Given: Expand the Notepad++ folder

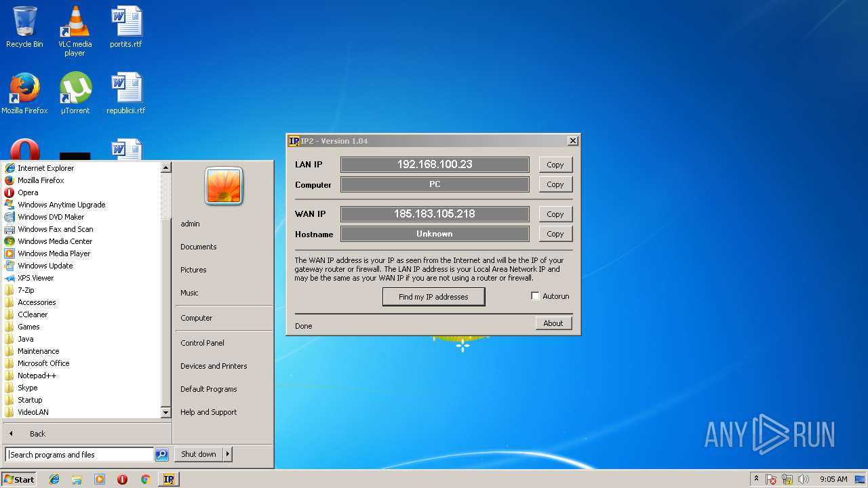Looking at the screenshot, I should point(37,375).
